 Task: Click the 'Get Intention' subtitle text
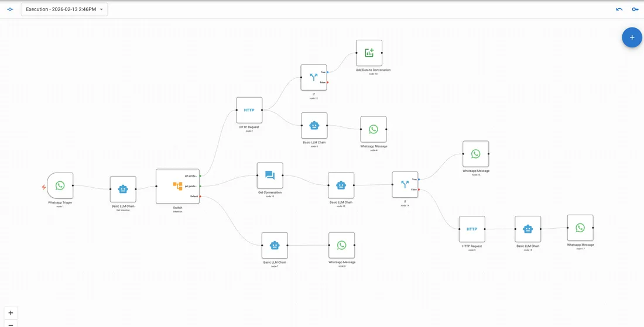pyautogui.click(x=123, y=209)
